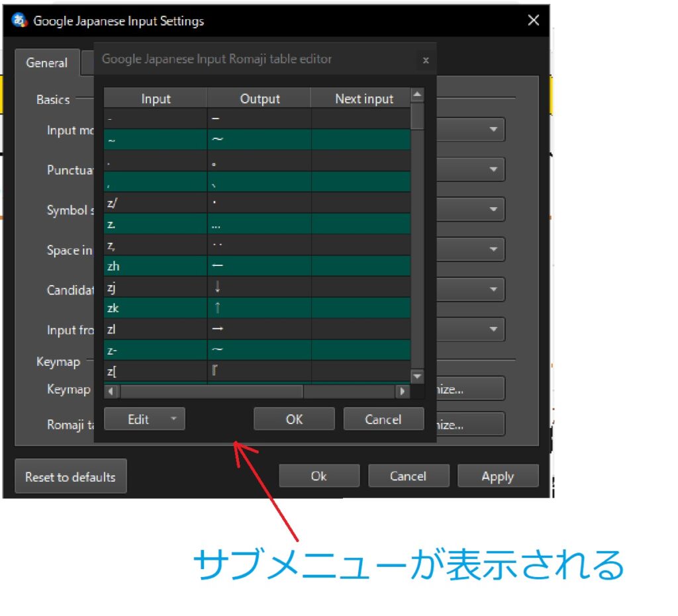
Task: Select the 'zl' input cell
Action: point(156,330)
